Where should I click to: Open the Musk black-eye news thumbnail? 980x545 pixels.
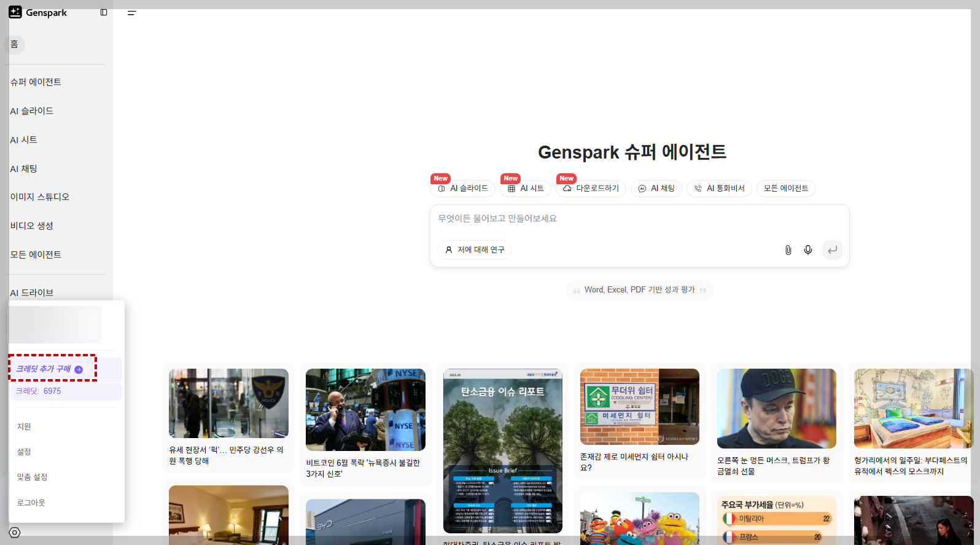click(x=777, y=409)
